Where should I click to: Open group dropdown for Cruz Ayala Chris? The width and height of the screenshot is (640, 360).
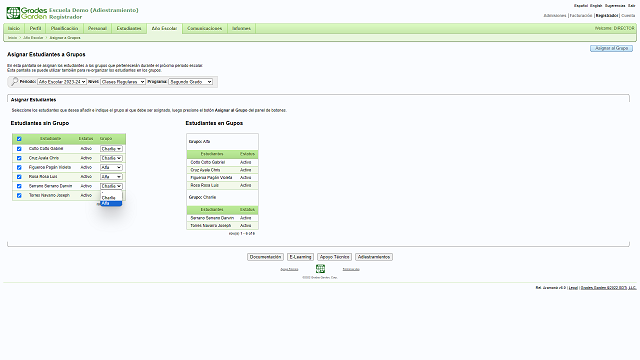click(111, 158)
